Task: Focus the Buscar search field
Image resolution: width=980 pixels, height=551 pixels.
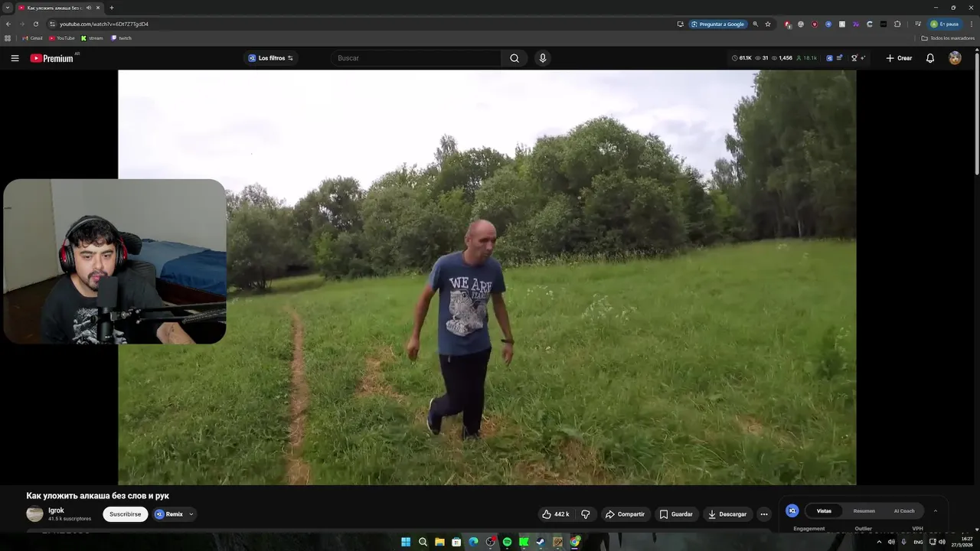Action: (x=417, y=58)
